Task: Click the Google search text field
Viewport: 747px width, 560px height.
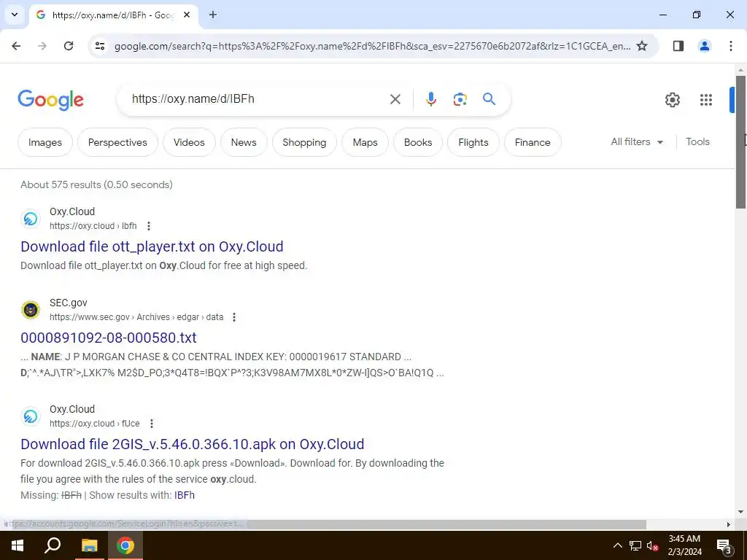Action: (258, 99)
